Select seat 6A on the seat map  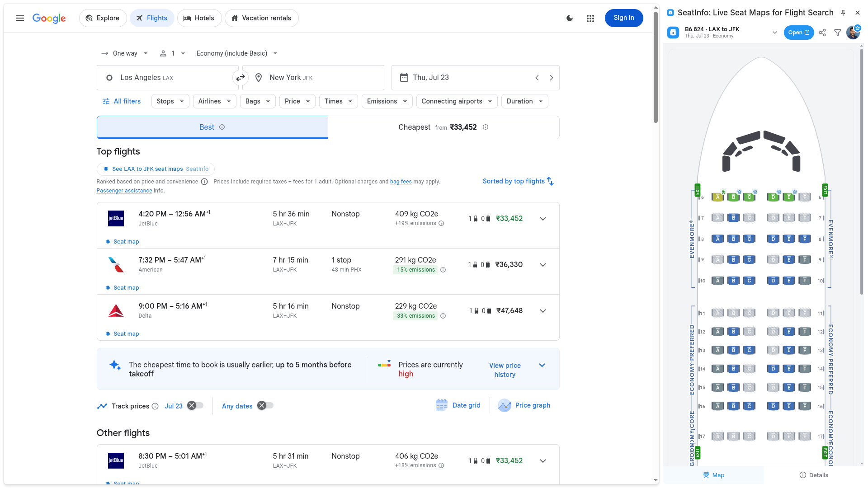tap(717, 197)
